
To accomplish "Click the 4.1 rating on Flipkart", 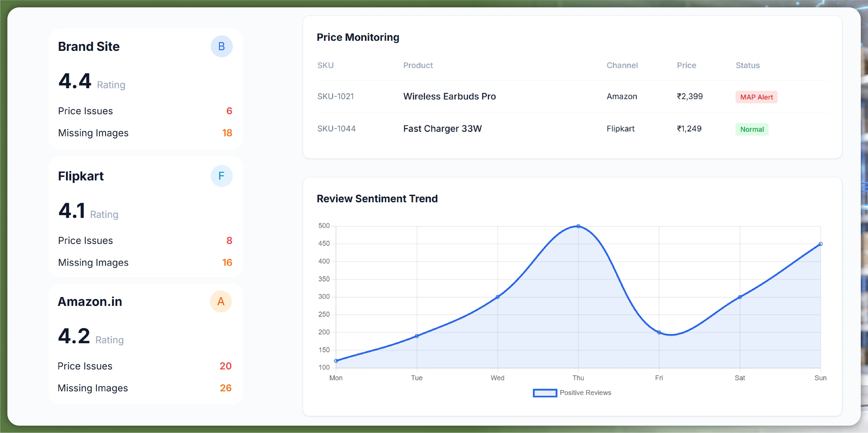I will click(72, 211).
